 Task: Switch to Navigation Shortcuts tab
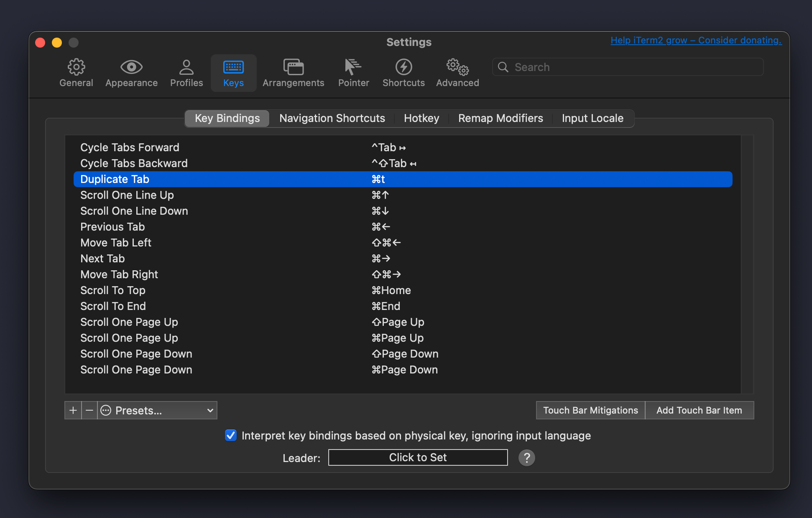tap(332, 118)
